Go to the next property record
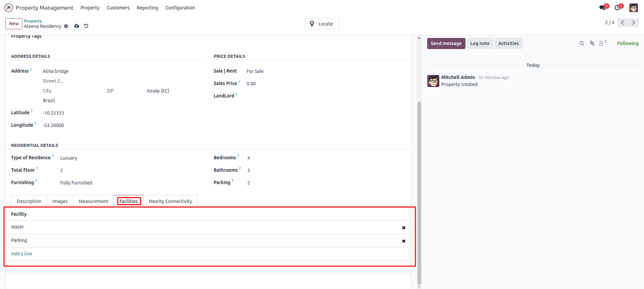 633,23
